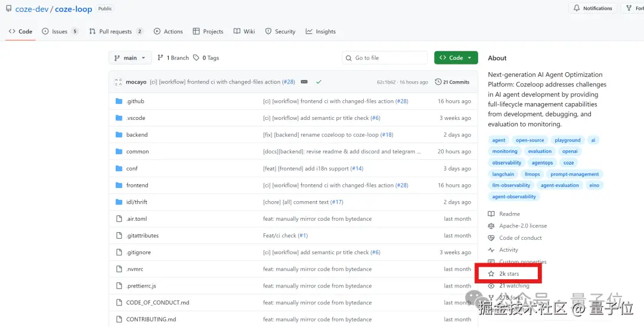
Task: Expand commit message ellipsis icon
Action: point(304,82)
